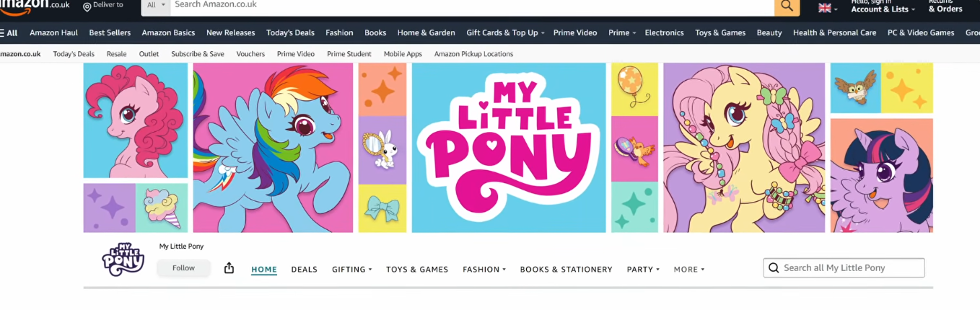Viewport: 980px width, 310px height.
Task: Open the All search category dropdown
Action: [156, 5]
